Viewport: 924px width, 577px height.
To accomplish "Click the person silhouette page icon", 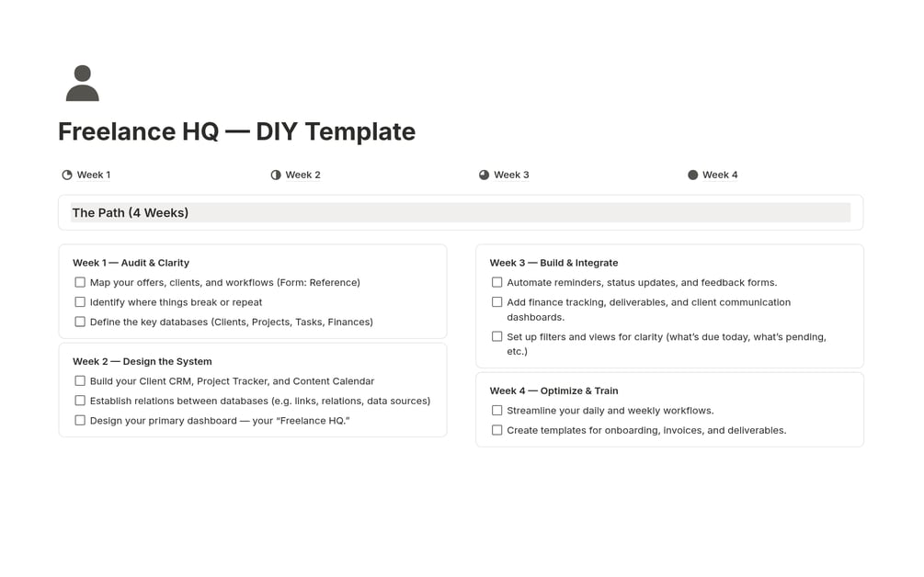I will point(82,84).
